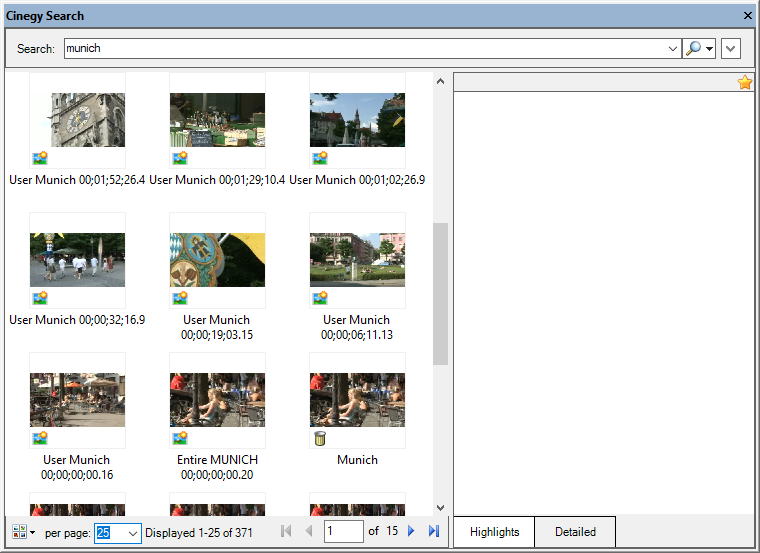This screenshot has height=553, width=760.
Task: Switch to the Highlights tab
Action: [494, 532]
